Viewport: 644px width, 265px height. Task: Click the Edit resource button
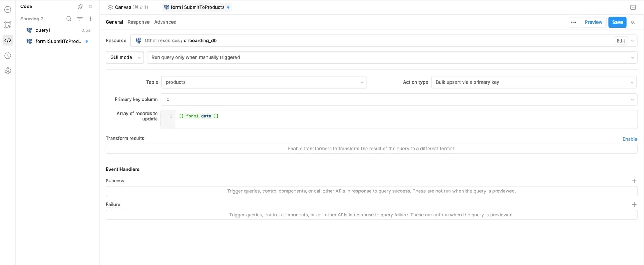pyautogui.click(x=621, y=41)
